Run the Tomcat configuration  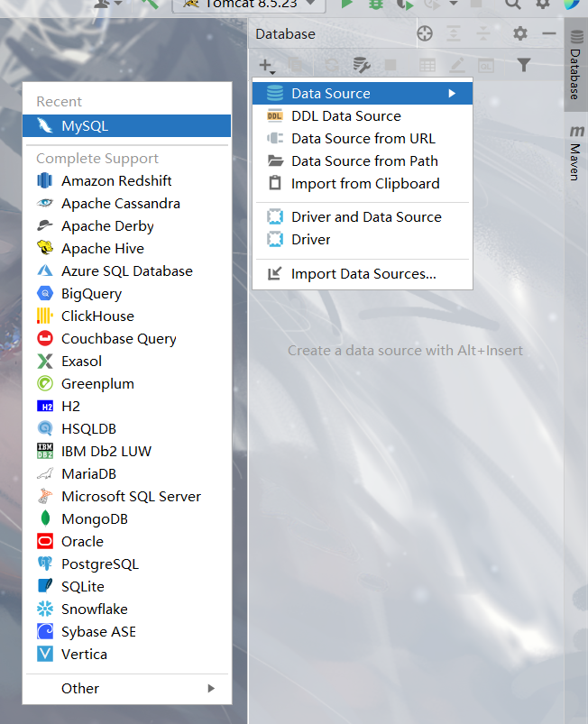346,4
